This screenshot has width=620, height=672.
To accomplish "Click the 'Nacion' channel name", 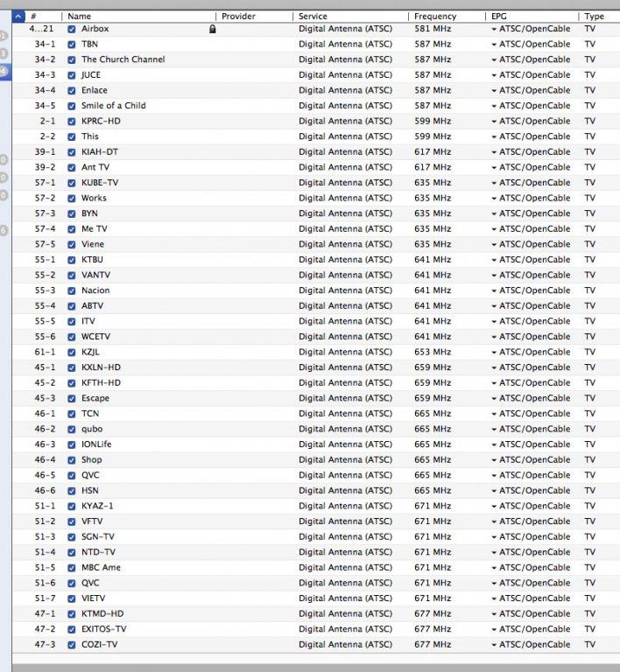I will (x=95, y=290).
